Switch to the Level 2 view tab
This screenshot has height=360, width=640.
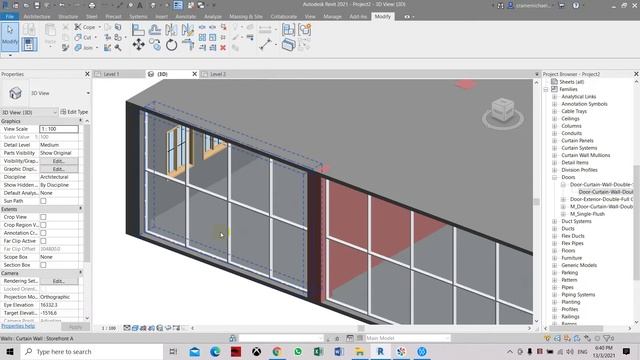(218, 74)
